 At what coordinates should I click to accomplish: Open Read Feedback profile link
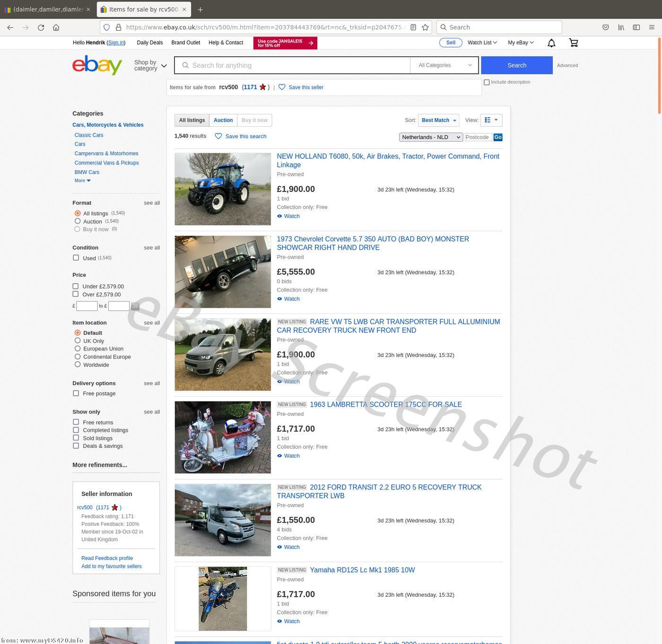click(107, 558)
